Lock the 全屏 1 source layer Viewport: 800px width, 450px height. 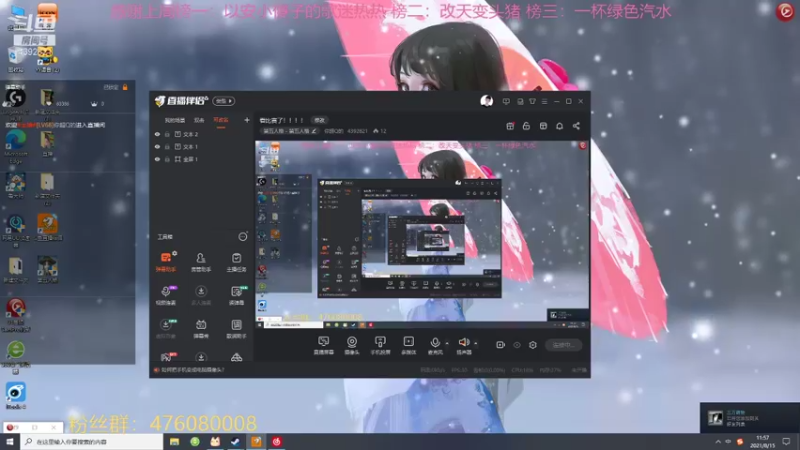[x=167, y=159]
